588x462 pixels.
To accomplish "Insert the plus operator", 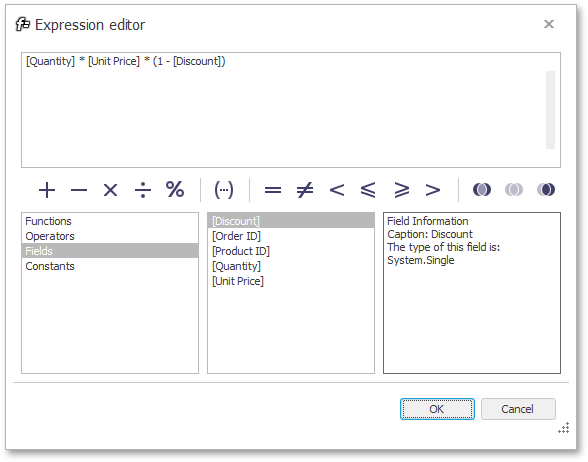I will 47,190.
